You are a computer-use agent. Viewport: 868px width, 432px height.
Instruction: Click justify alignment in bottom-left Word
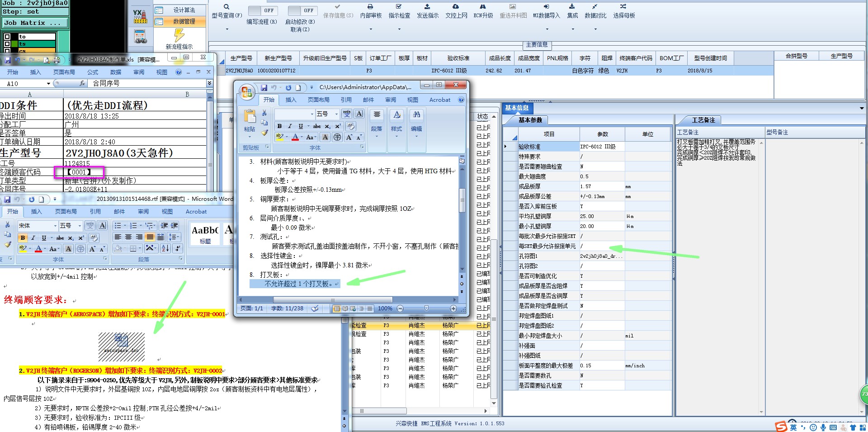[x=150, y=237]
